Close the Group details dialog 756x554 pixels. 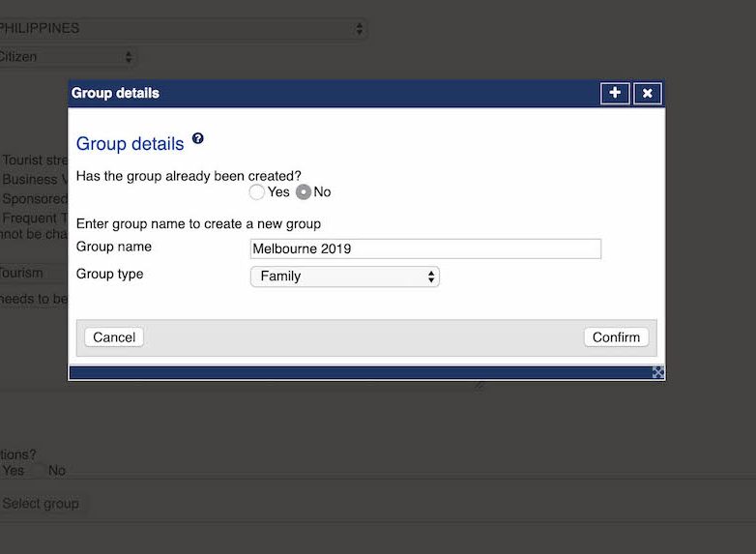pos(648,93)
